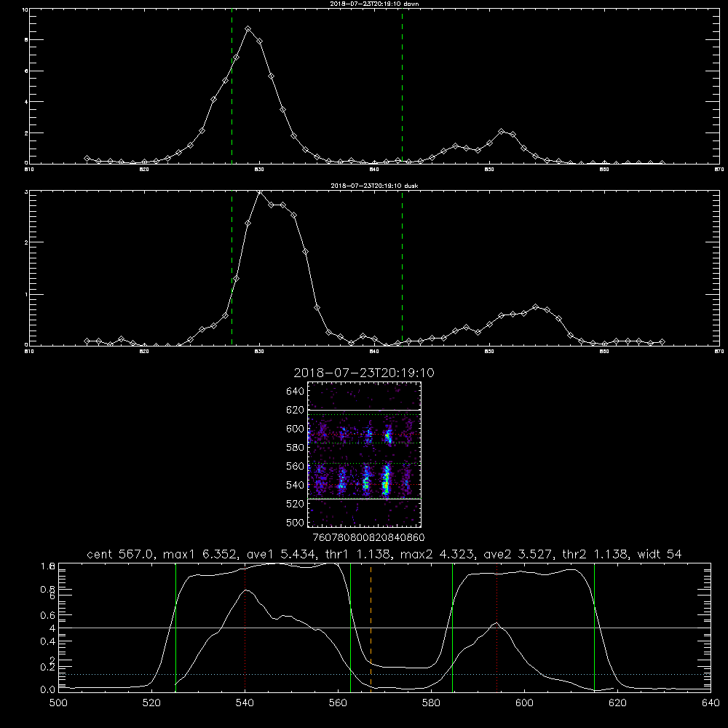This screenshot has height=728, width=728.
Task: Click the "2018-07-23T20:19:10 dusk" plot title
Action: (x=374, y=186)
